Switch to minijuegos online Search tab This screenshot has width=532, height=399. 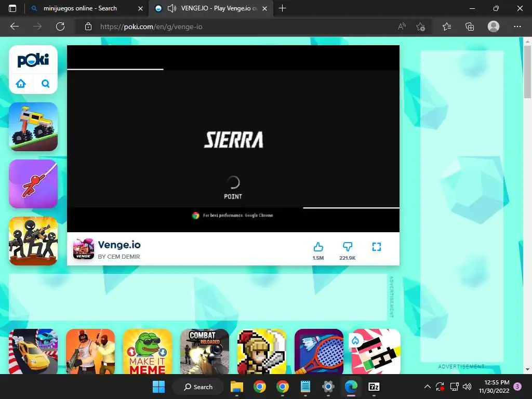coord(80,8)
